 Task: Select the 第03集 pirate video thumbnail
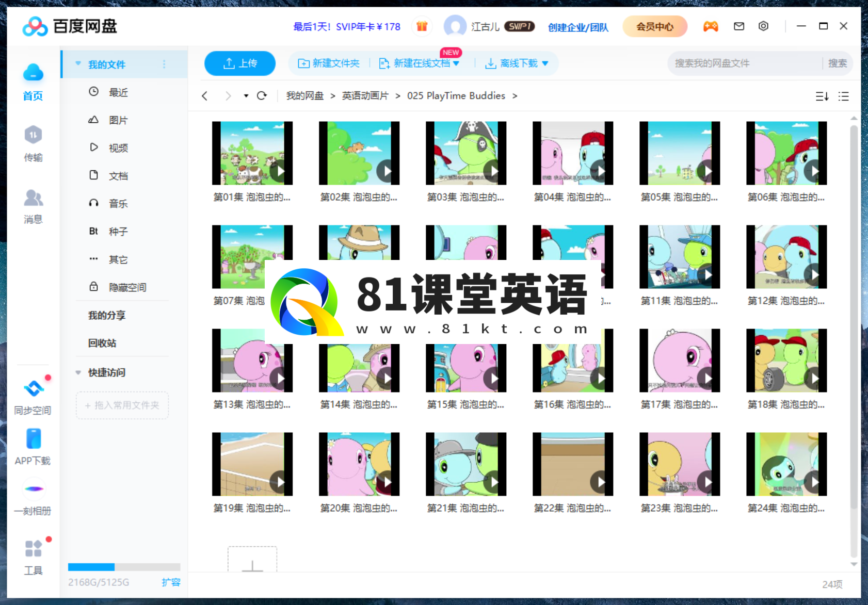[x=466, y=153]
